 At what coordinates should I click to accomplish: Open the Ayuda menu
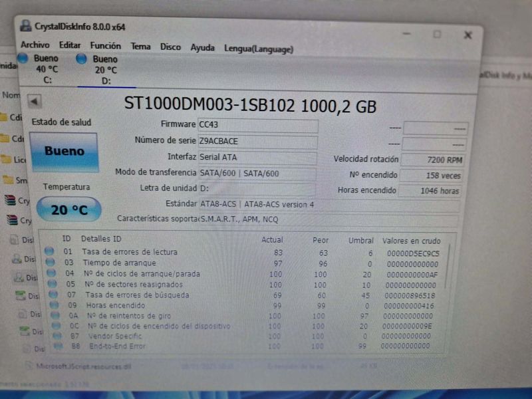(x=203, y=48)
